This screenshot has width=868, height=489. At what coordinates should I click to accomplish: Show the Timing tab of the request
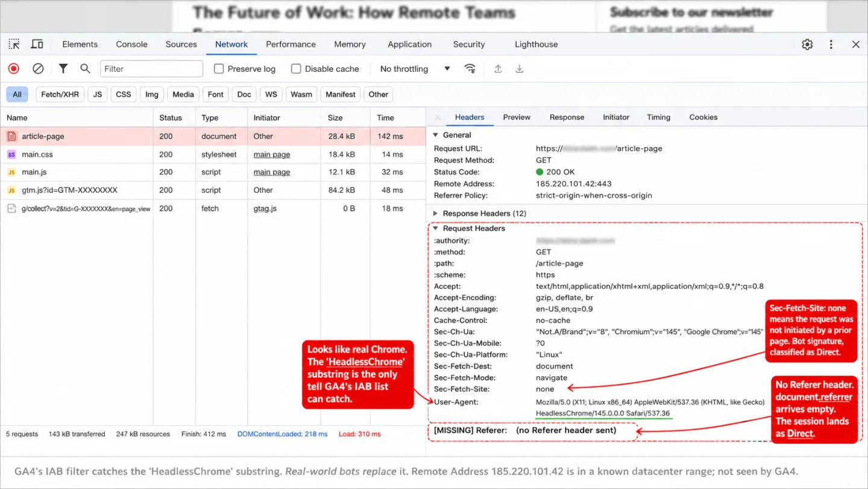pyautogui.click(x=658, y=117)
